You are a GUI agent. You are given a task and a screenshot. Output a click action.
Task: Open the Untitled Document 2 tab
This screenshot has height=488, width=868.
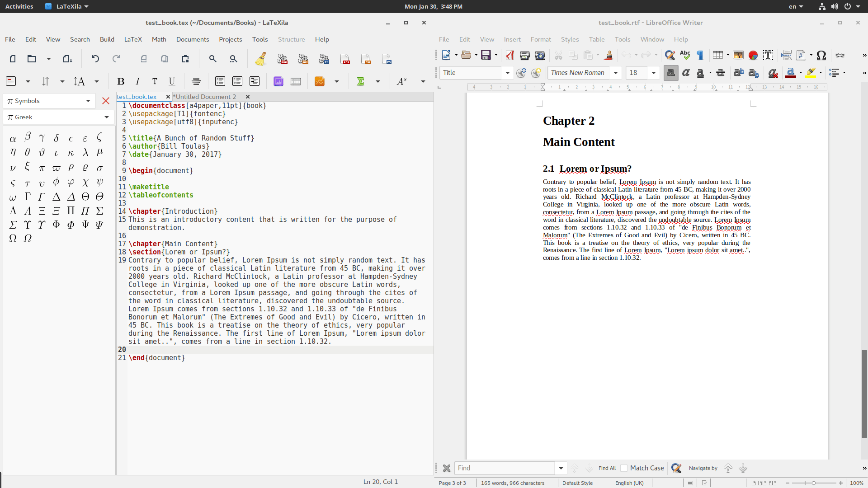click(x=206, y=97)
